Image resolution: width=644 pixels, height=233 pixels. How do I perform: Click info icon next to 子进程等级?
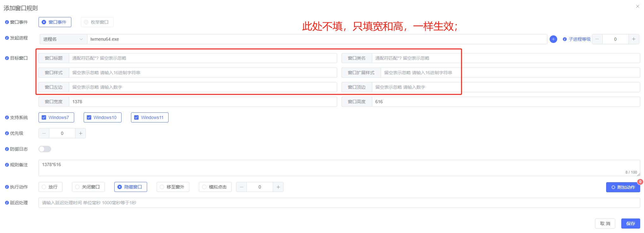click(564, 39)
